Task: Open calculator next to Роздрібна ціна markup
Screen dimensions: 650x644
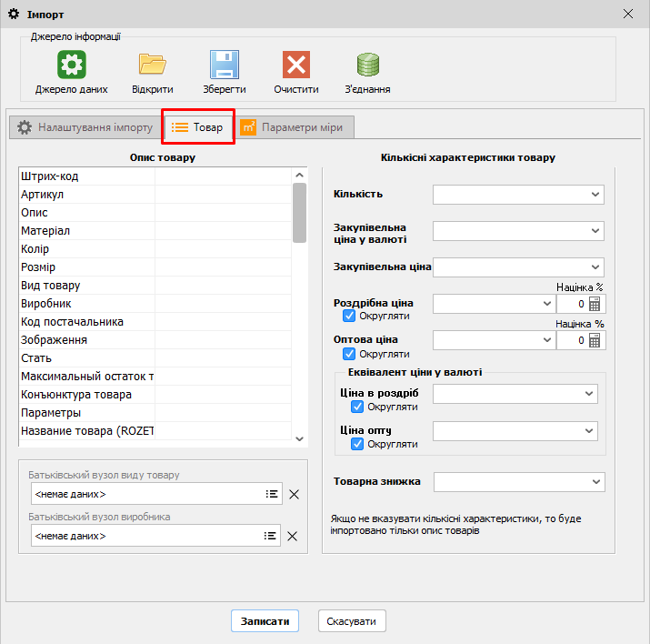Action: (x=595, y=304)
